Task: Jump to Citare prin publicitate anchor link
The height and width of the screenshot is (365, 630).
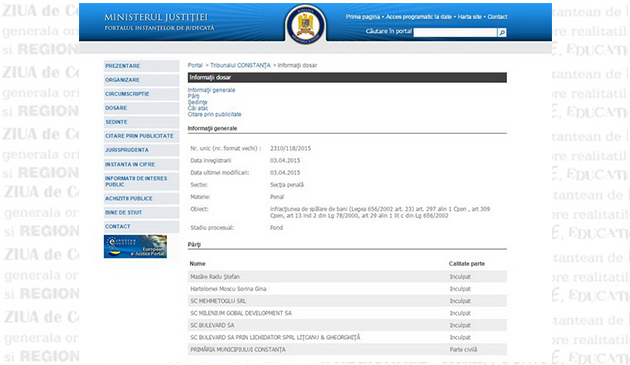Action: 215,114
